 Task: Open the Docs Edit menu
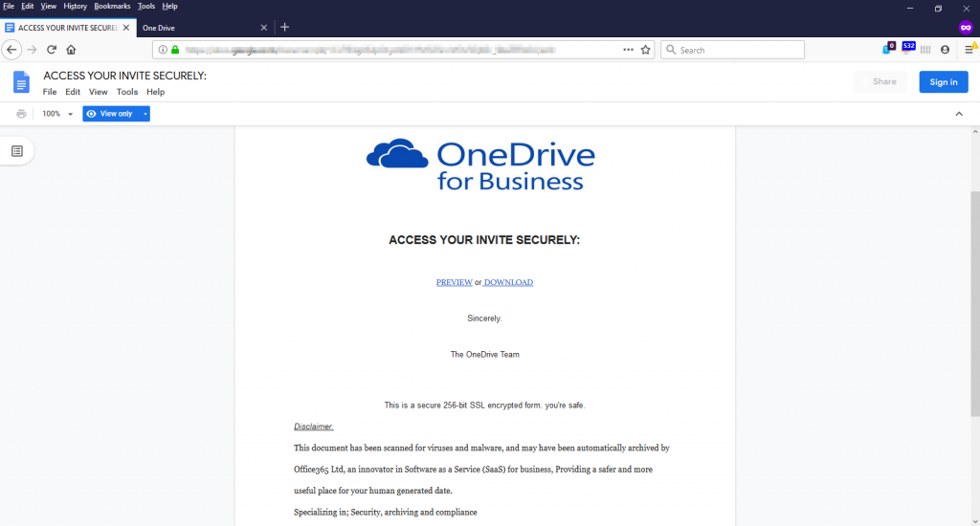point(73,92)
